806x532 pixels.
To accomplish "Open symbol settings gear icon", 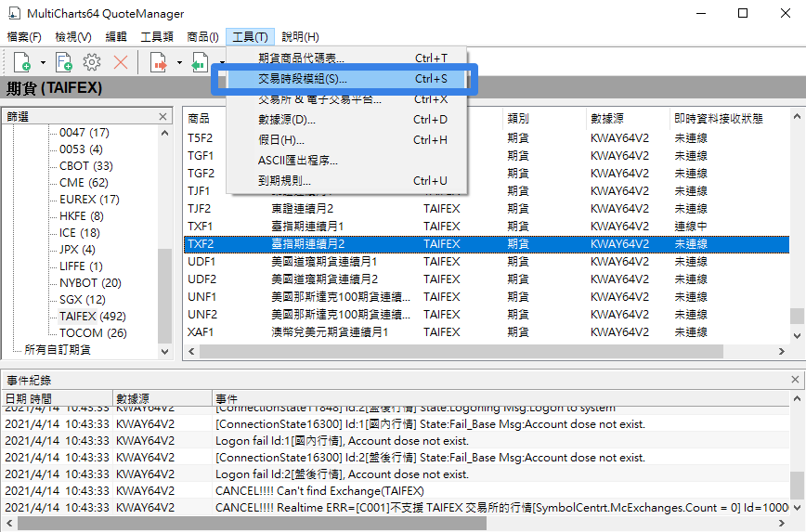I will click(92, 63).
